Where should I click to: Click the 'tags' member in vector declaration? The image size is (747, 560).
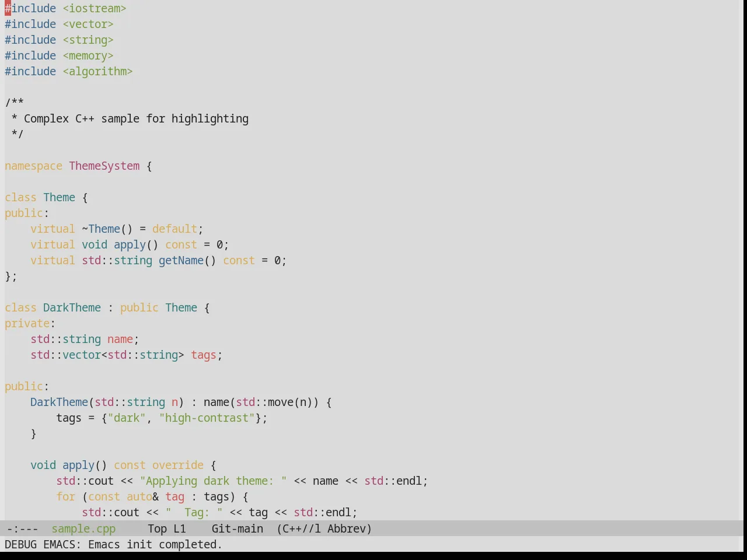tap(204, 355)
